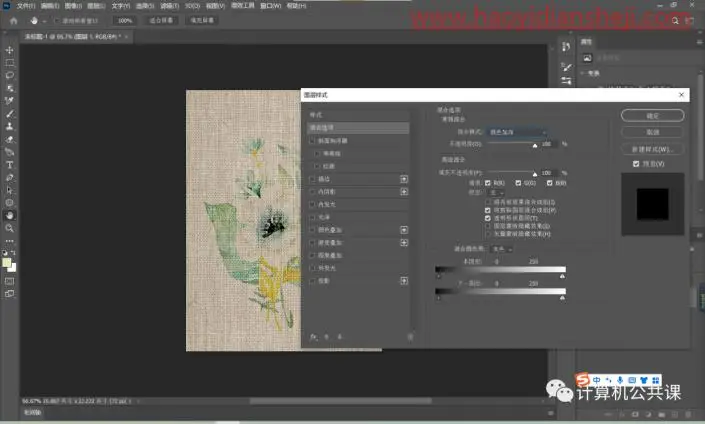Open the History panel icon

coord(566,46)
